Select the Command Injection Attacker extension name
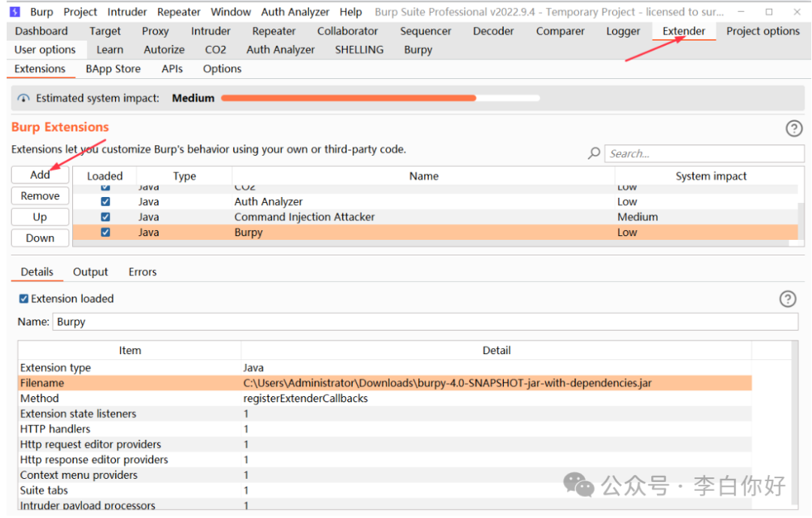 [x=304, y=217]
